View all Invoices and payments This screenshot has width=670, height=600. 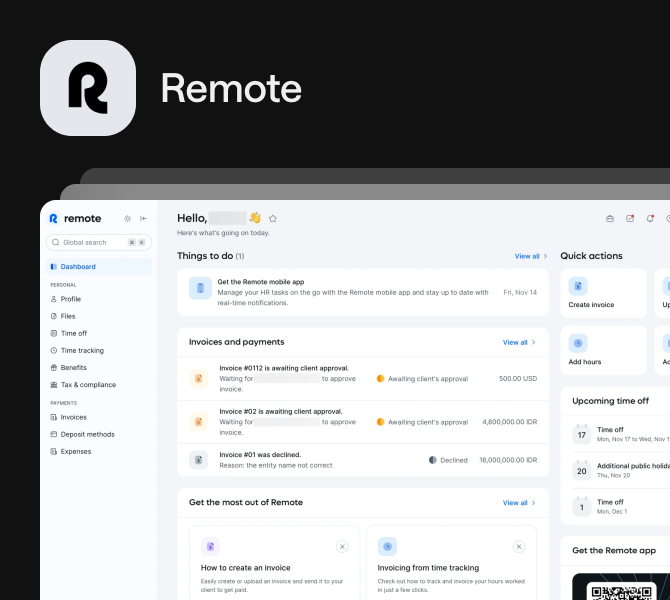click(x=519, y=342)
